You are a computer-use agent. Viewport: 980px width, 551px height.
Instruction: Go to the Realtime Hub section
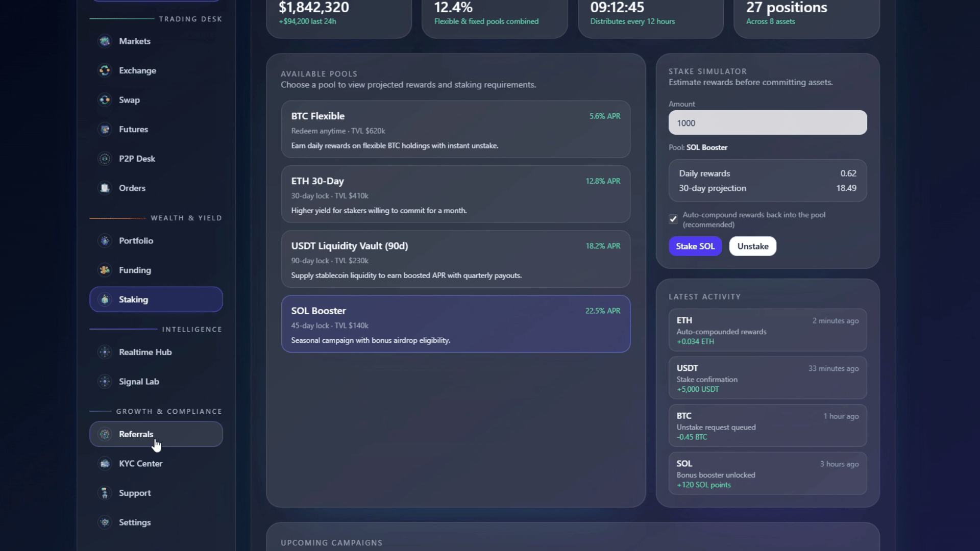pyautogui.click(x=145, y=352)
